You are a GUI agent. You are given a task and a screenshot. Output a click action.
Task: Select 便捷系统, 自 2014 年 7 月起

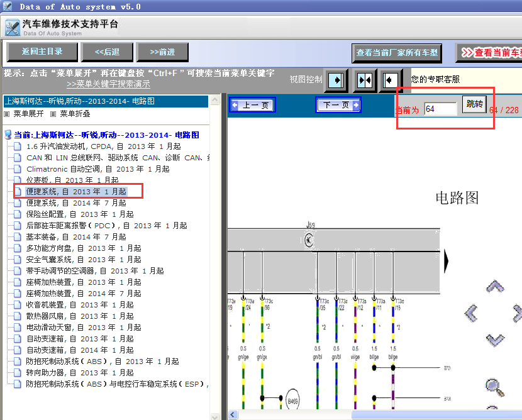point(76,203)
